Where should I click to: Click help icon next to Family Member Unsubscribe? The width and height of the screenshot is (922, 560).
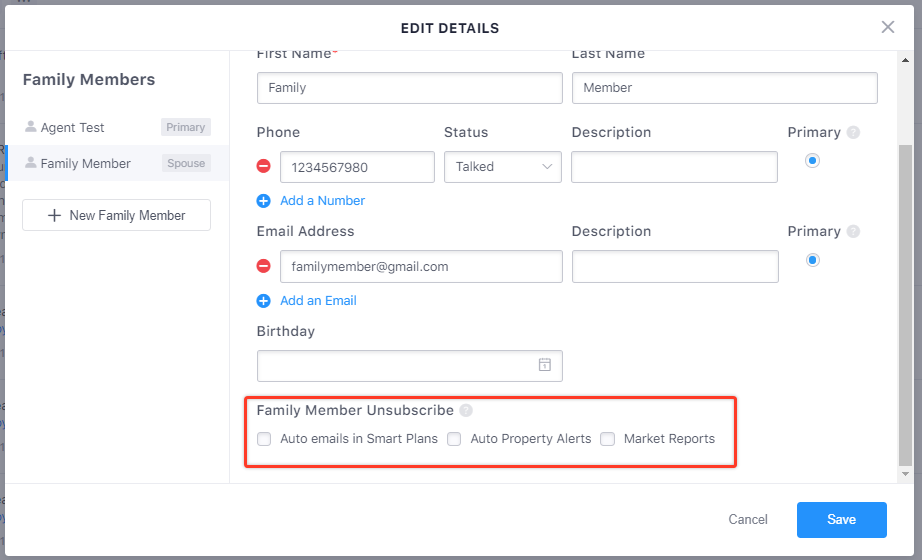click(466, 410)
